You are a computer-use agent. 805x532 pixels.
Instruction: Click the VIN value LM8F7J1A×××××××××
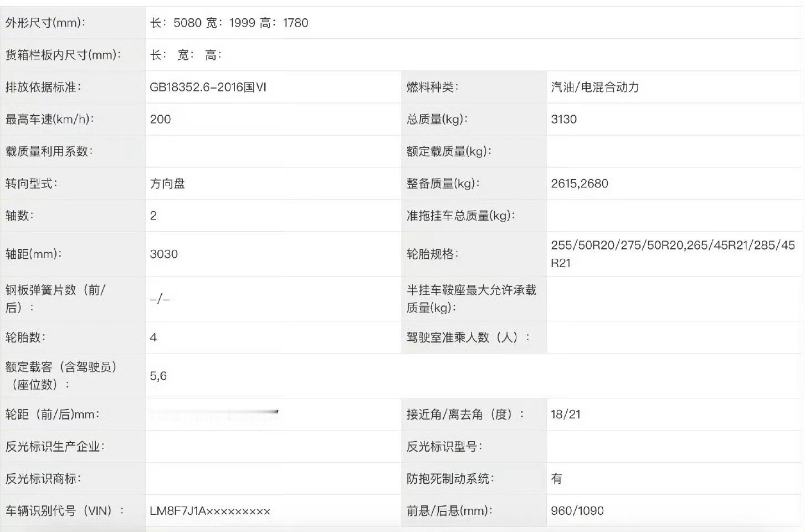210,511
